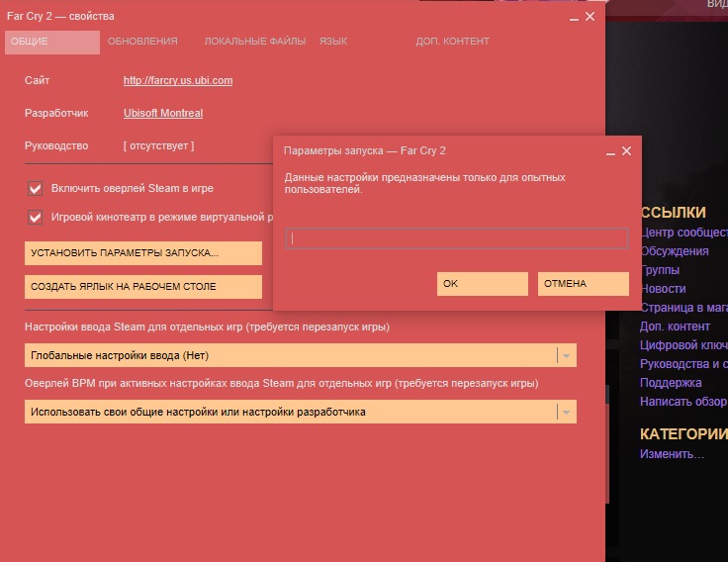Screen dimensions: 728x562
Task: Focus the launch parameters text field
Action: tap(457, 238)
